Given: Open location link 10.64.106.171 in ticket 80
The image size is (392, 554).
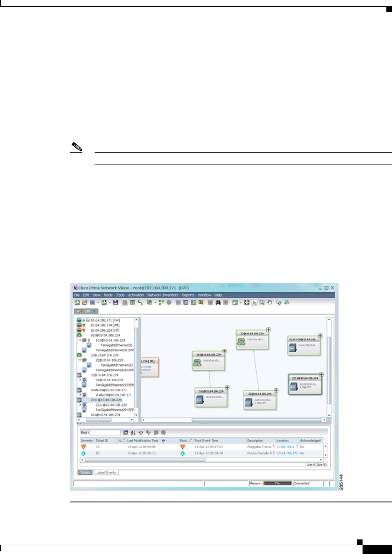Looking at the screenshot, I should click(x=287, y=453).
